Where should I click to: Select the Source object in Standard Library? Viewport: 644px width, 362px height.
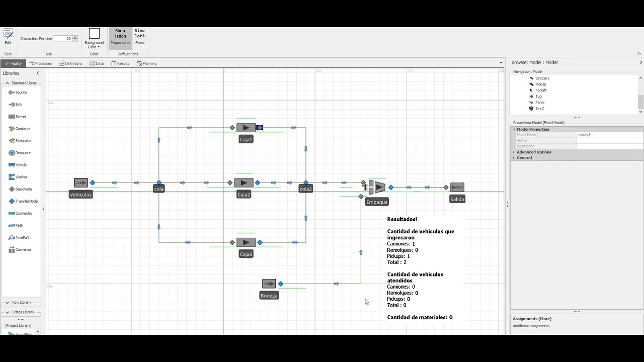(x=18, y=93)
